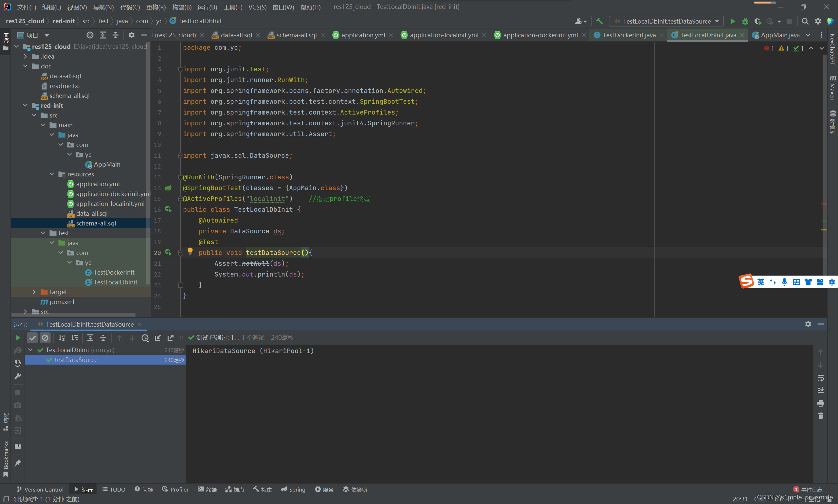Select pom.xml in the project tree
The image size is (838, 504).
click(62, 302)
